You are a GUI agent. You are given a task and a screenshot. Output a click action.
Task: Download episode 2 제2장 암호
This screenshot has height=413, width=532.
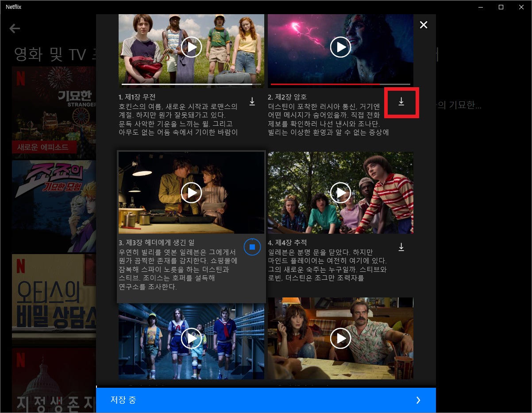[401, 101]
